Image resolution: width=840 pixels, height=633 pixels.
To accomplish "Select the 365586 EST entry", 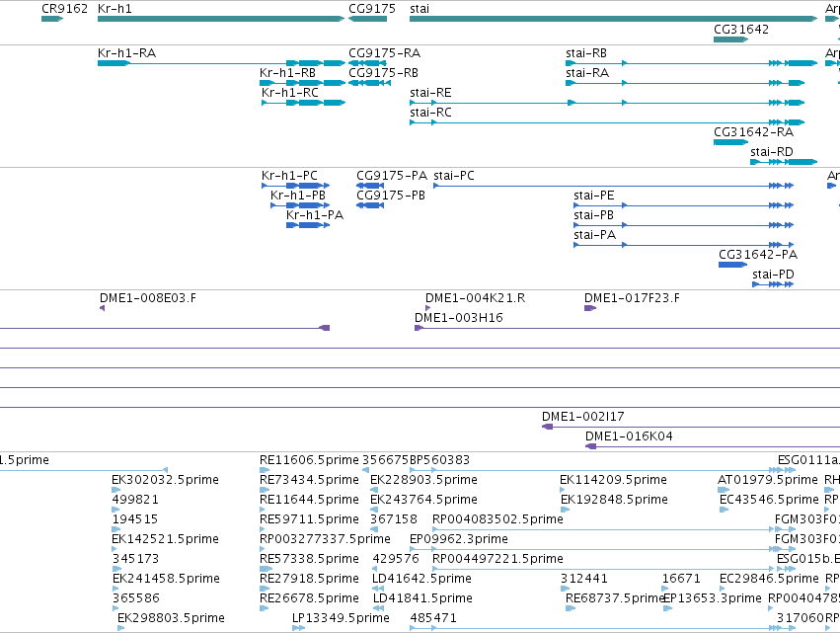I will (x=115, y=607).
